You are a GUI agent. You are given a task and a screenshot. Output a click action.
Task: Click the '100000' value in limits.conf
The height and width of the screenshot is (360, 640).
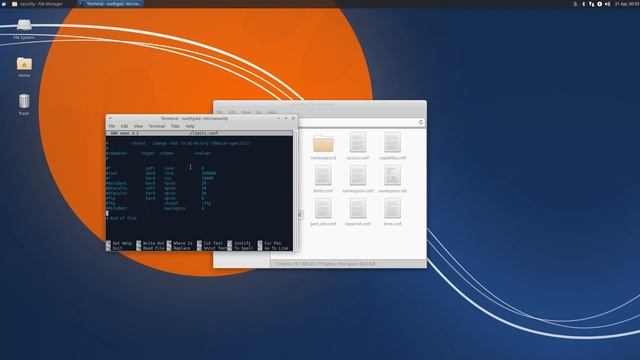pyautogui.click(x=209, y=173)
